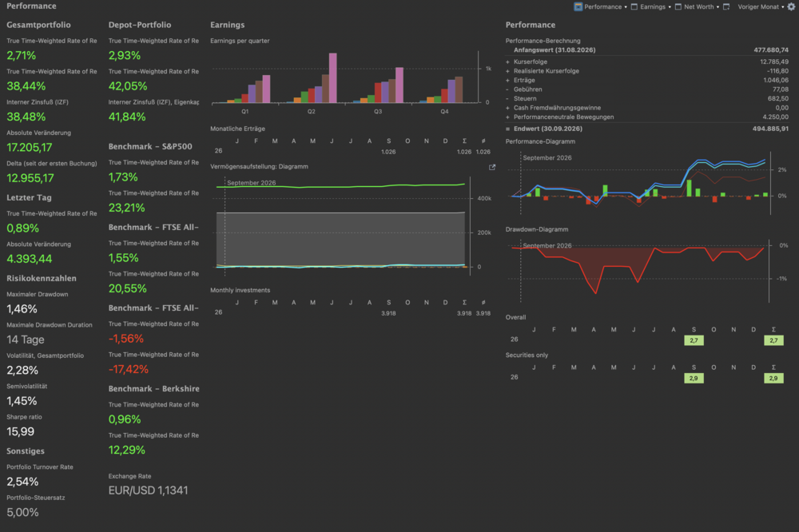Click the Steuern amount 682,50
Viewport: 799px width, 532px height.
tap(778, 98)
